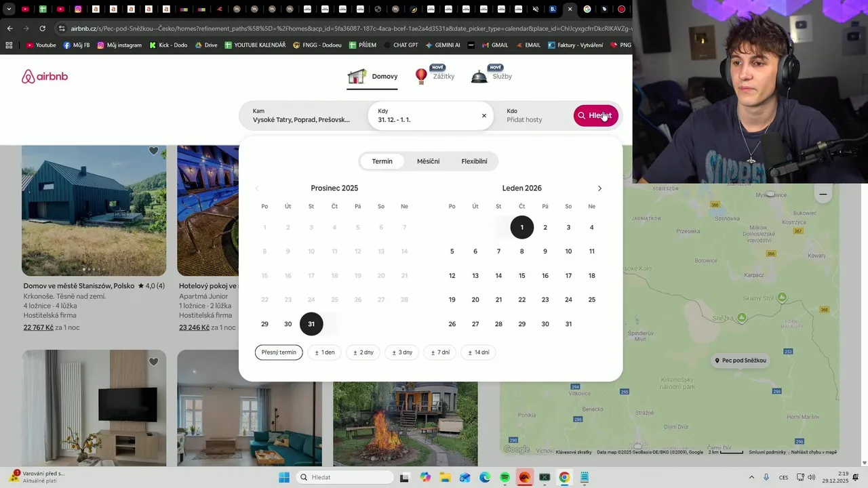Select the ± 7 dní option
The width and height of the screenshot is (868, 488).
440,352
